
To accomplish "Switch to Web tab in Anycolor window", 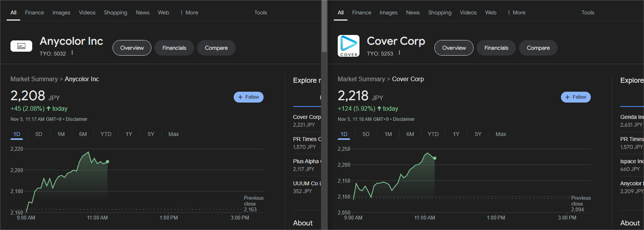I will tap(163, 12).
